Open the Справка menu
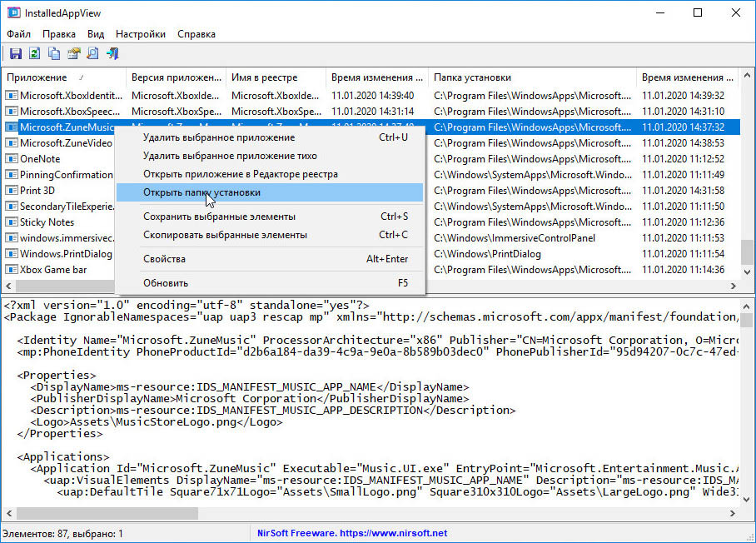This screenshot has height=543, width=756. click(x=196, y=34)
